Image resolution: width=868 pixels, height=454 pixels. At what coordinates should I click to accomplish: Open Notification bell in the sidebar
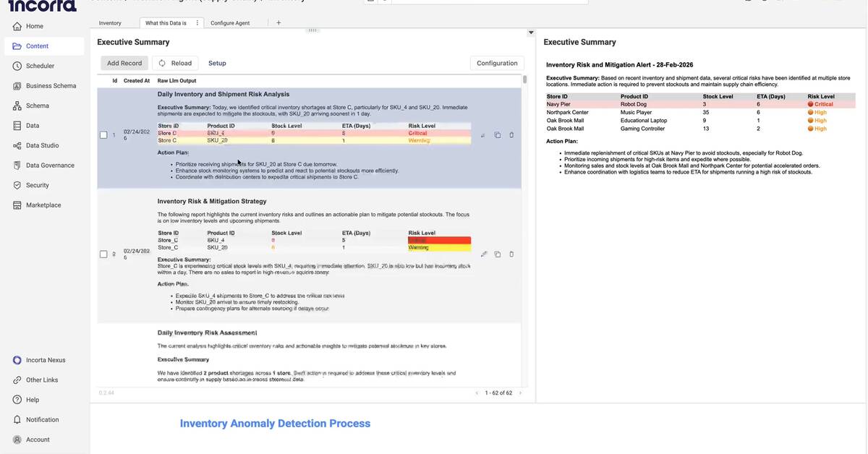35,420
